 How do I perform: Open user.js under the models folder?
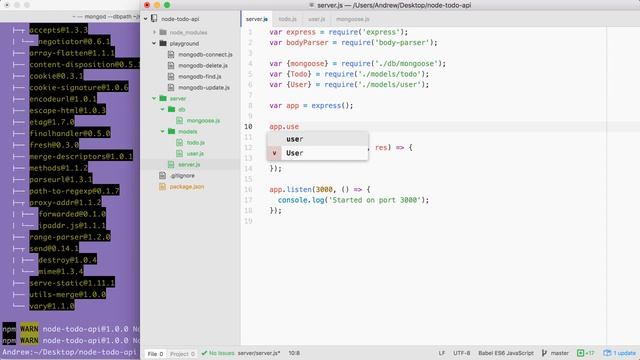[x=195, y=153]
